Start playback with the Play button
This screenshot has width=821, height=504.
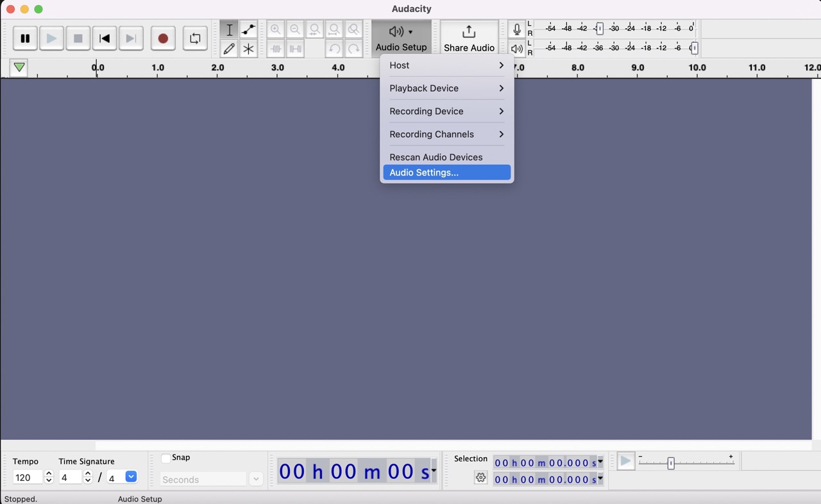pyautogui.click(x=51, y=38)
